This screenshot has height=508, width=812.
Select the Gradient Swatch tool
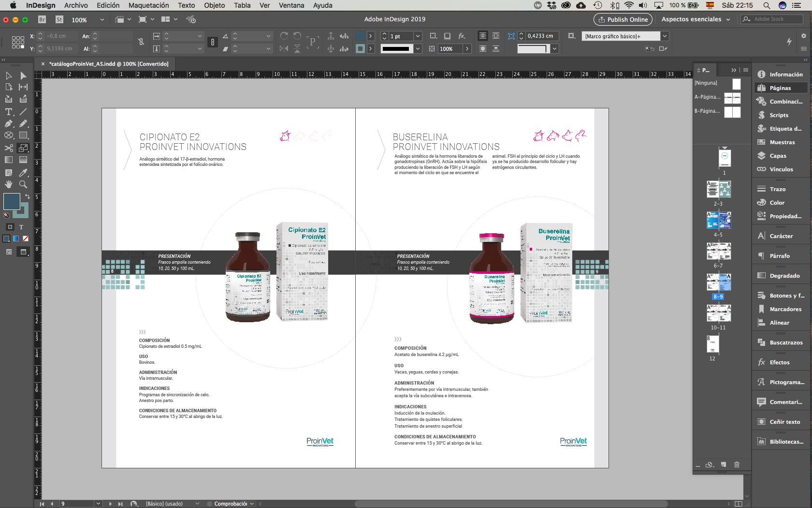click(9, 160)
